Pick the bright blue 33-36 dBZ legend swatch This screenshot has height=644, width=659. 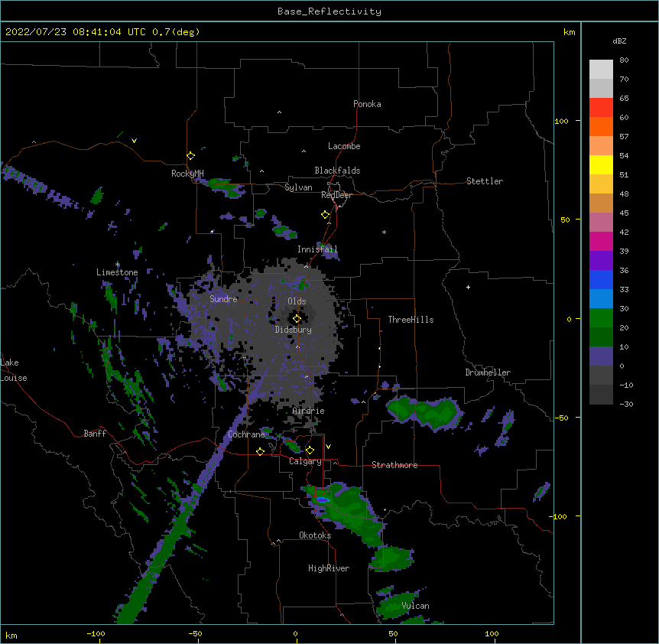(x=601, y=279)
